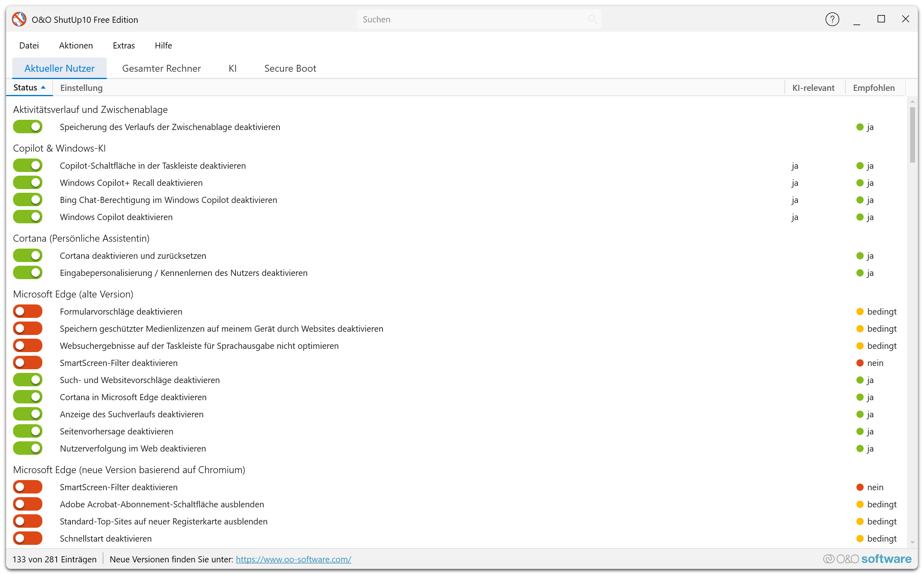Image resolution: width=924 pixels, height=575 pixels.
Task: Open the oo-software.com link
Action: [x=293, y=559]
